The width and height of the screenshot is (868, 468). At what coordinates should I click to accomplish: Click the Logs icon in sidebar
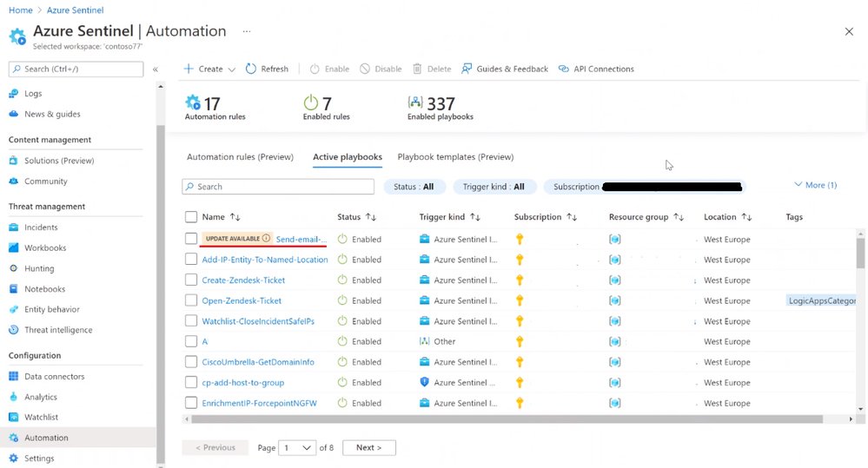(x=13, y=94)
